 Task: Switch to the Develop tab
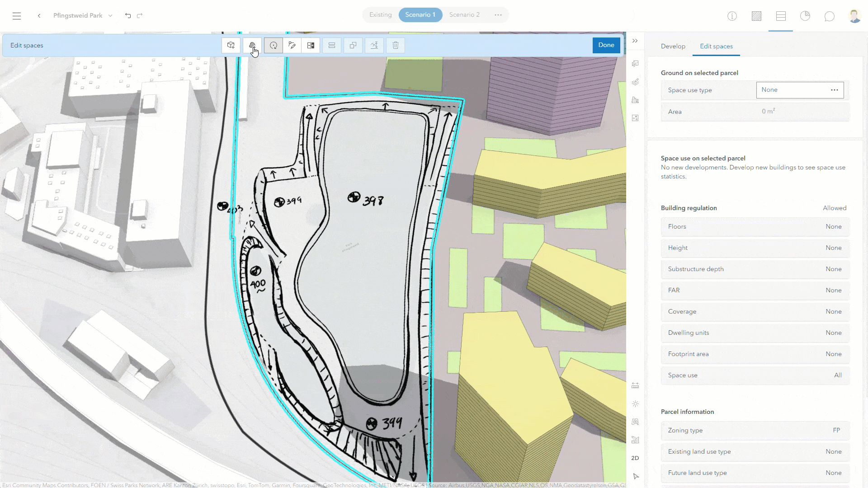[x=673, y=46]
